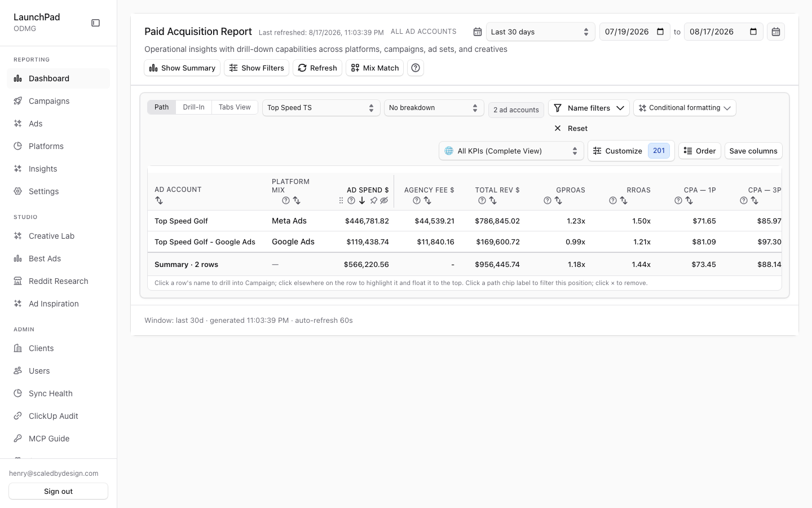This screenshot has width=812, height=508.
Task: Click the Order button
Action: tap(700, 151)
